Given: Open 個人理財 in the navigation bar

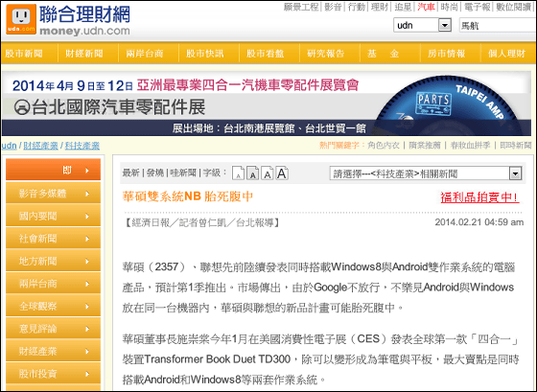Looking at the screenshot, I should point(506,54).
